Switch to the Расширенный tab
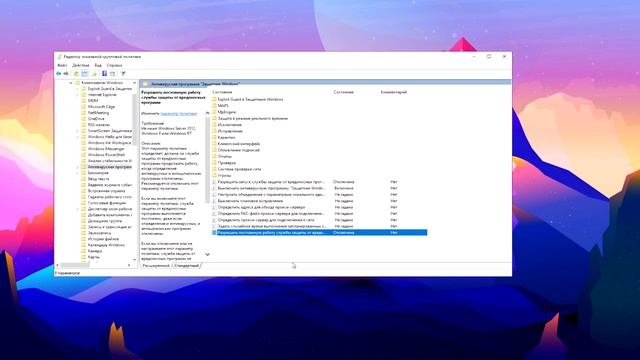This screenshot has height=360, width=640. (x=156, y=266)
